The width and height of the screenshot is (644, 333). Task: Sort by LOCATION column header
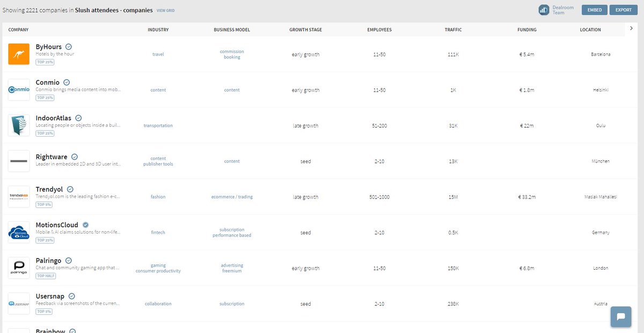pyautogui.click(x=590, y=29)
